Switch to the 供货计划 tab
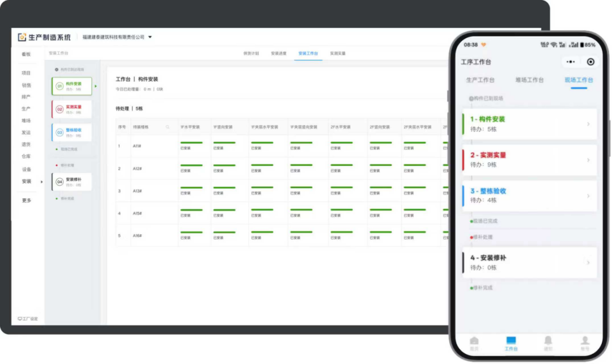 click(x=251, y=53)
